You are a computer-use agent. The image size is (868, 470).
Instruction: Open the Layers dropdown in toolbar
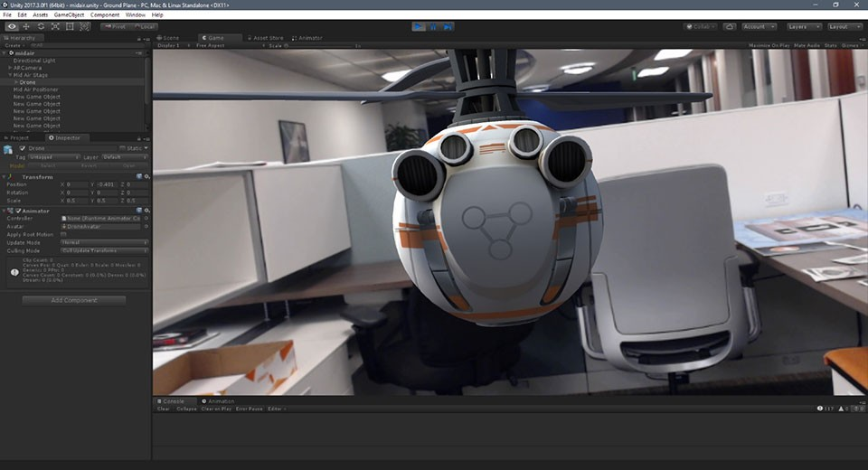804,26
